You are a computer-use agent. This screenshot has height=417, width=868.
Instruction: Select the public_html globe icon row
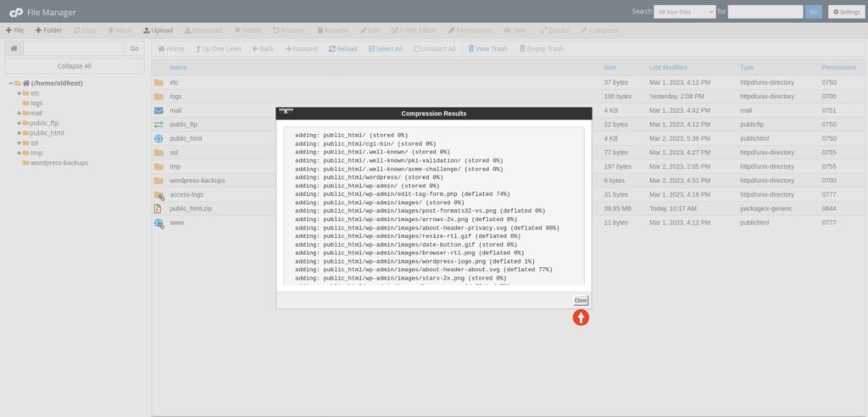click(x=159, y=138)
